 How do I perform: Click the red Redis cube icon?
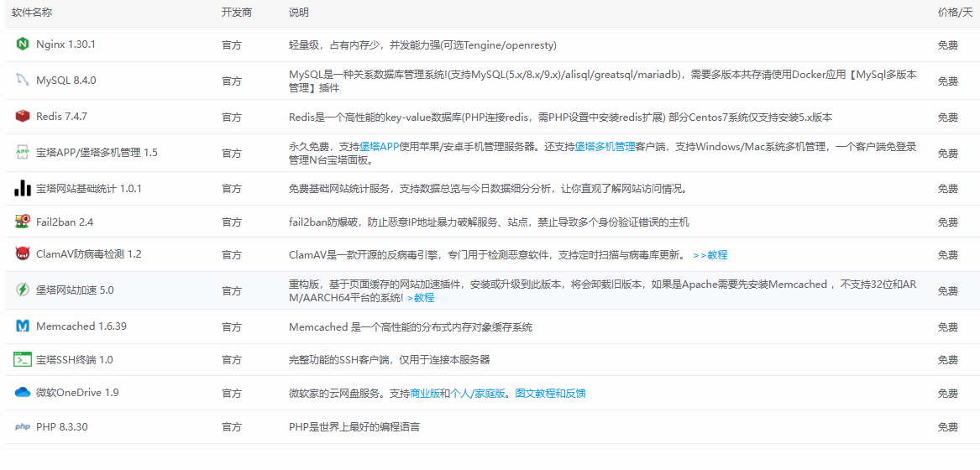tap(23, 117)
